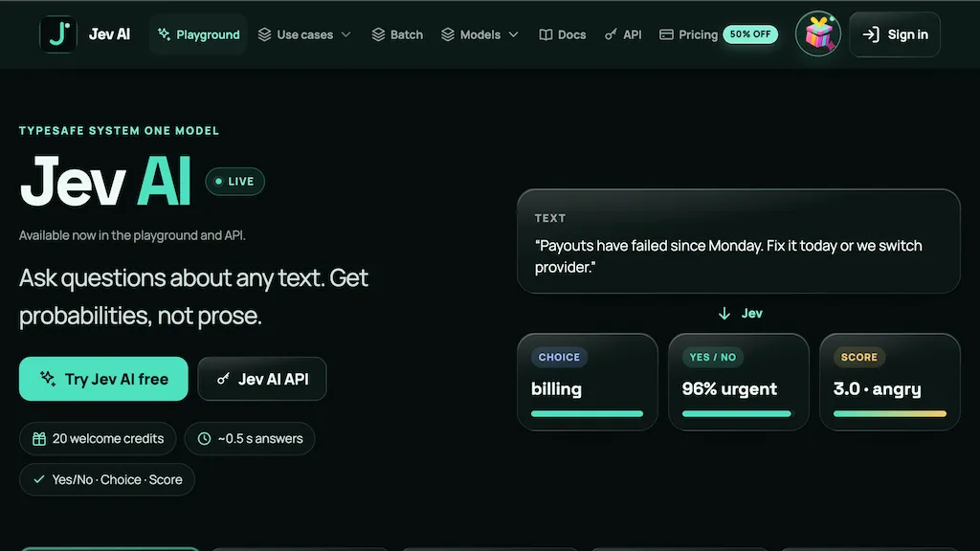Click the 50% OFF badge
This screenshot has width=980, height=551.
pyautogui.click(x=750, y=34)
